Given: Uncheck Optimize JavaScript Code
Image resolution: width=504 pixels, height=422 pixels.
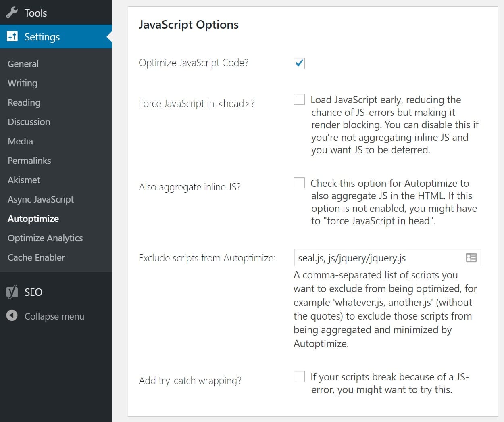Looking at the screenshot, I should pos(299,63).
